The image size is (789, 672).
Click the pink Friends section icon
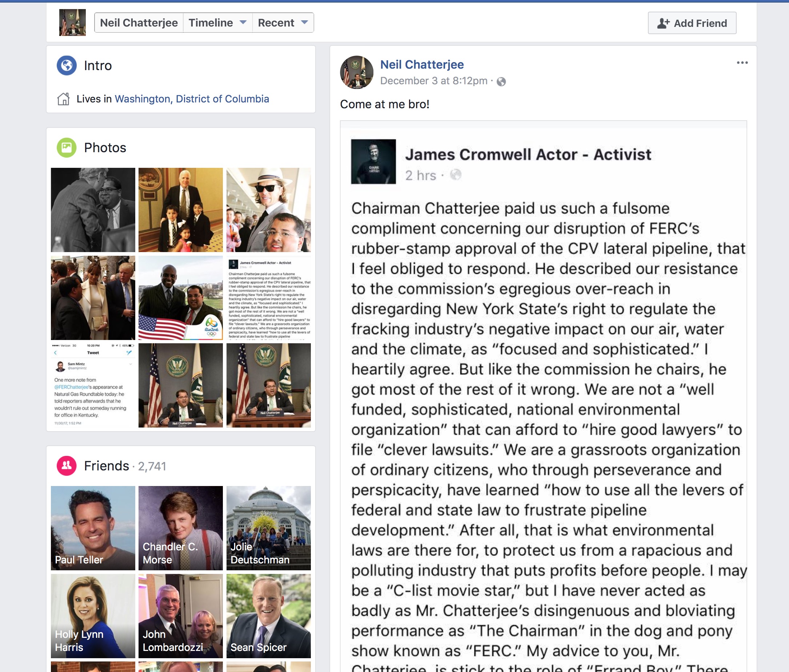67,466
